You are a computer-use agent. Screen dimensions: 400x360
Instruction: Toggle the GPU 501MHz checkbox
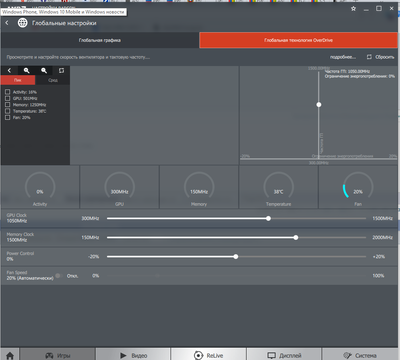pyautogui.click(x=8, y=98)
